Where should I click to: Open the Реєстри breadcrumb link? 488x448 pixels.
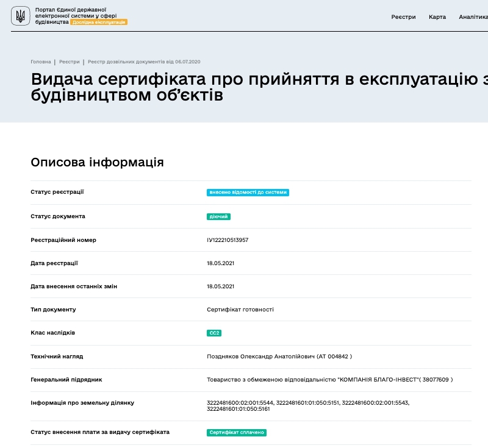tap(70, 62)
